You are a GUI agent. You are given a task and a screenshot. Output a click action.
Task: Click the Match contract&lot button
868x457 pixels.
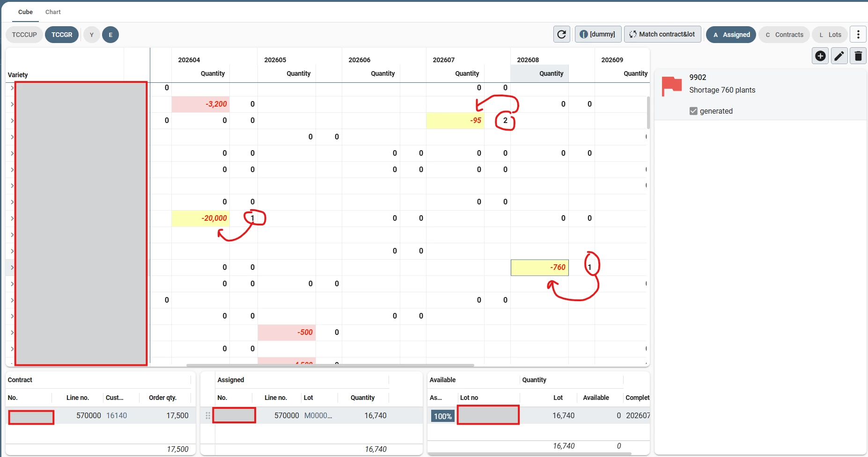pyautogui.click(x=662, y=34)
